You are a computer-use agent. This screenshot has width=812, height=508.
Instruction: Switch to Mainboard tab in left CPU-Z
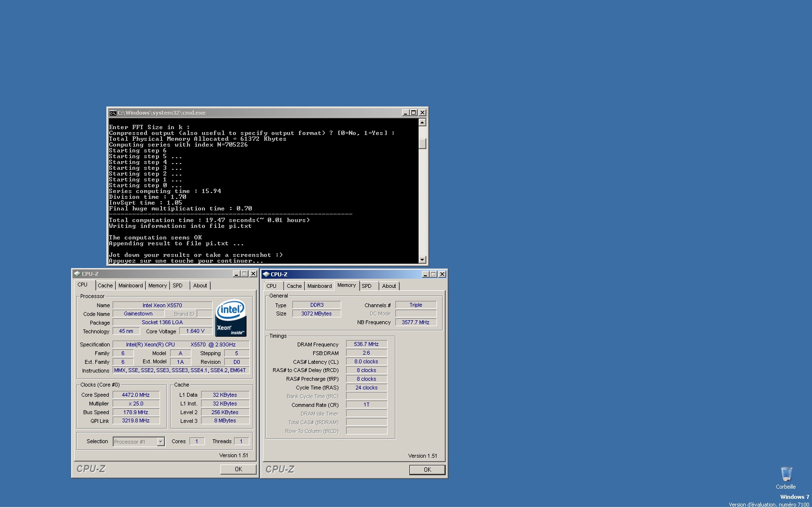130,285
